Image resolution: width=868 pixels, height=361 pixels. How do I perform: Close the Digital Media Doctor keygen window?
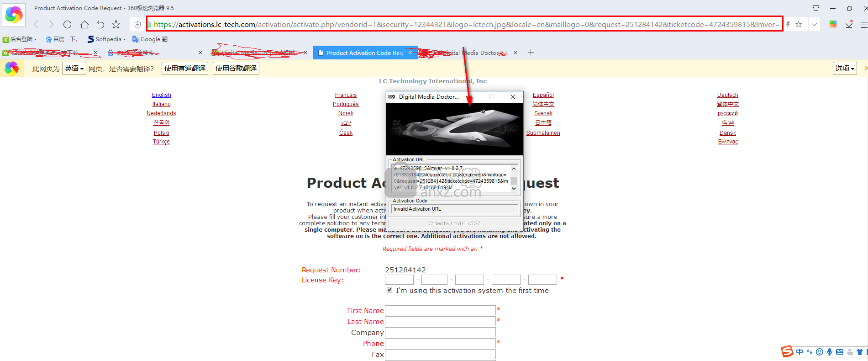pyautogui.click(x=513, y=97)
